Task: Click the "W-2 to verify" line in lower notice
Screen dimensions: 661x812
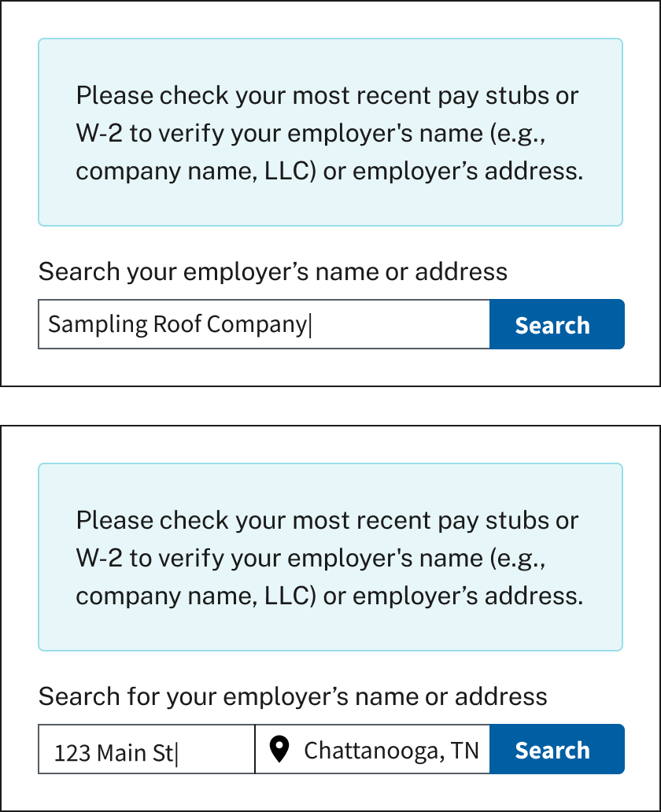Action: click(310, 559)
